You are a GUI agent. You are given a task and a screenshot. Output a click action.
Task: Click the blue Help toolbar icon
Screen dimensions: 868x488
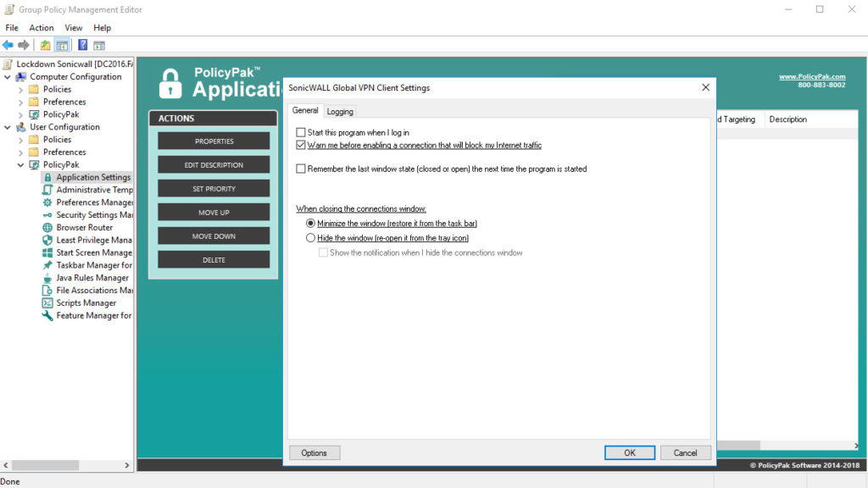pos(82,46)
